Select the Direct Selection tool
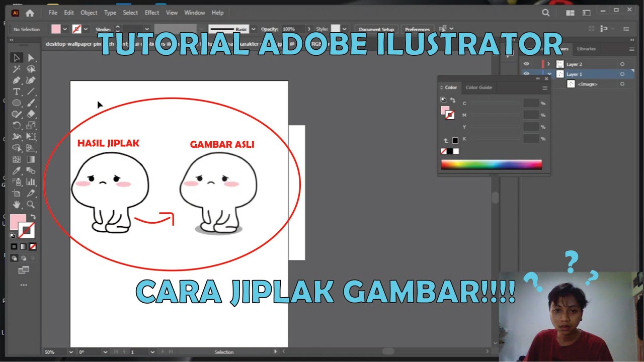This screenshot has width=644, height=362. [31, 58]
